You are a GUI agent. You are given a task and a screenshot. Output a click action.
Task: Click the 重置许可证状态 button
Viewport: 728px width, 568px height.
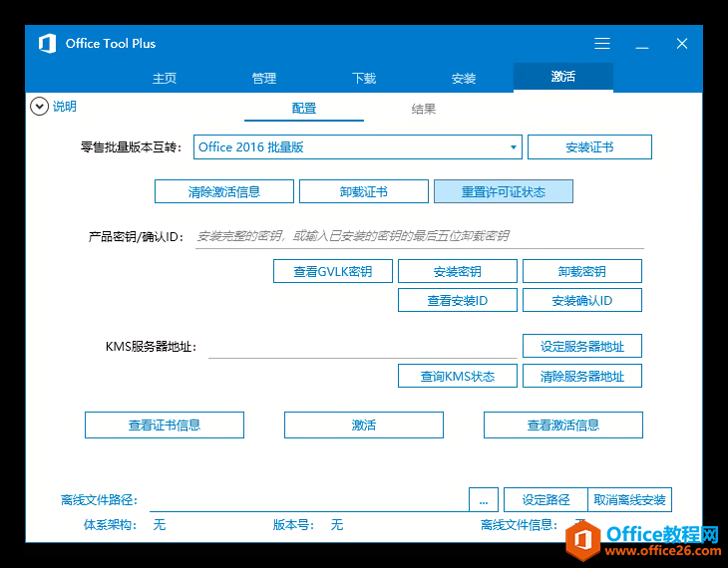pos(504,191)
